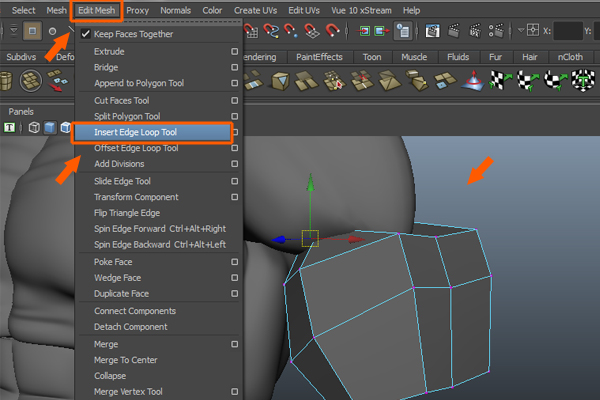
Task: Open Extrude options box
Action: (234, 51)
